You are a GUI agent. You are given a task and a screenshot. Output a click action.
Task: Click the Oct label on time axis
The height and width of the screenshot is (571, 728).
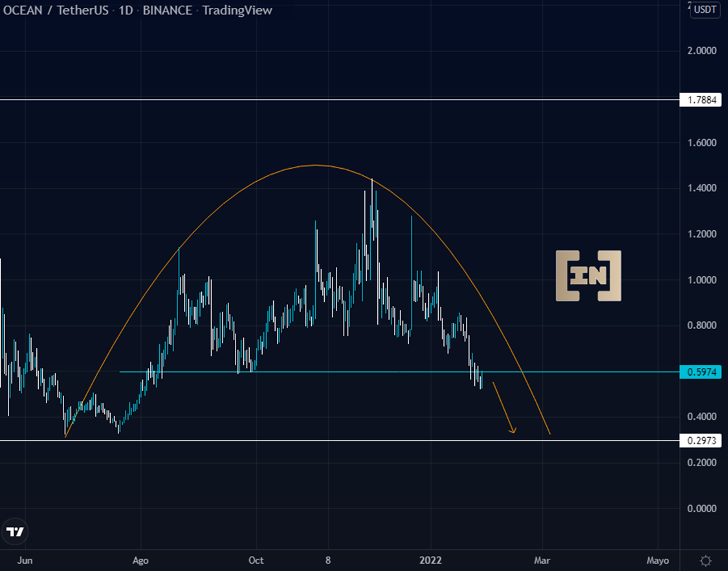click(x=256, y=561)
